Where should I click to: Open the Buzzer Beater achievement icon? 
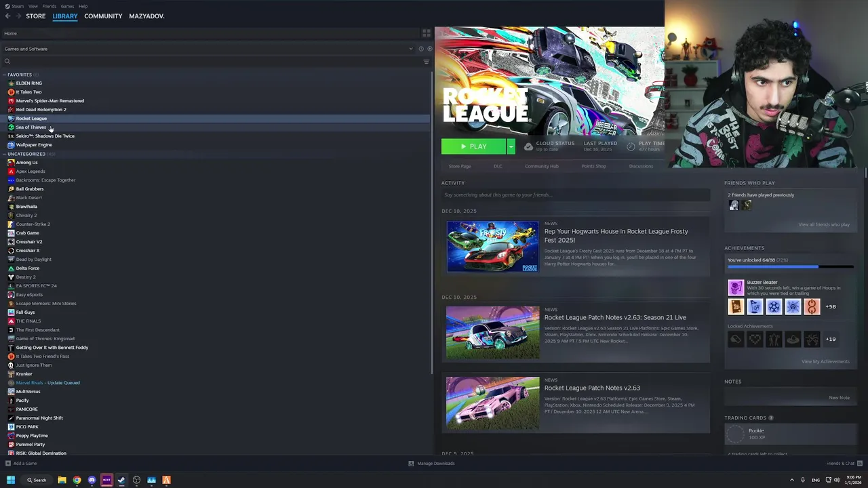click(736, 287)
